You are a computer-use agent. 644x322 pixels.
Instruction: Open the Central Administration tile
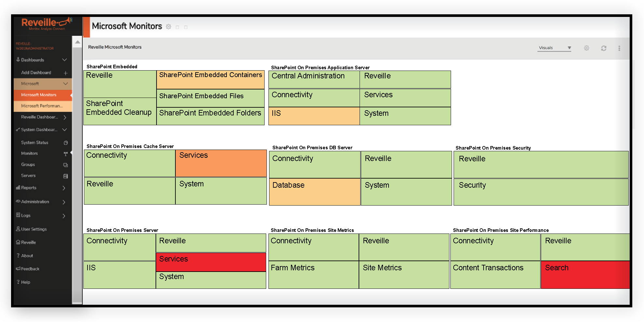coord(314,79)
